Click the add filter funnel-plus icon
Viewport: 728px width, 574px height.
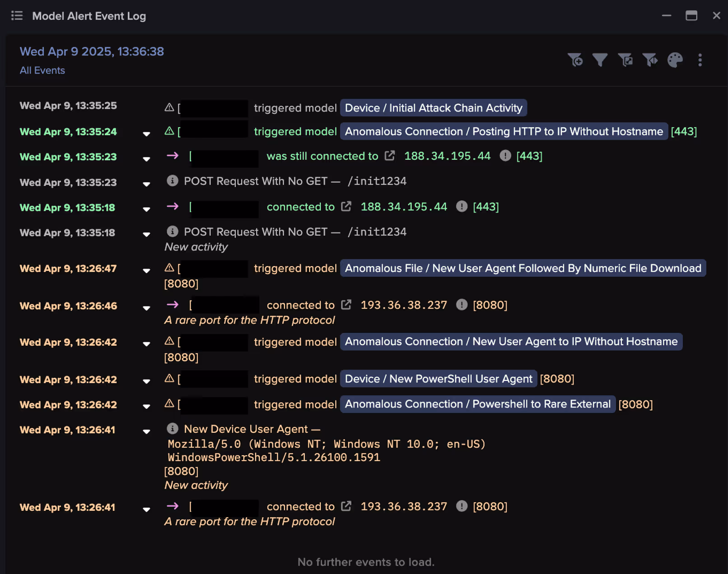point(575,60)
